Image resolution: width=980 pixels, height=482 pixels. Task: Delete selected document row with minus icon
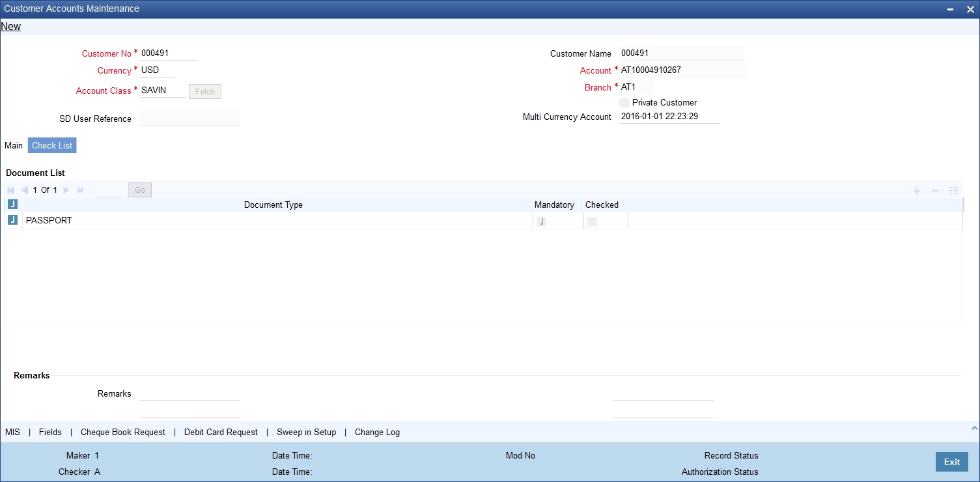(x=934, y=190)
